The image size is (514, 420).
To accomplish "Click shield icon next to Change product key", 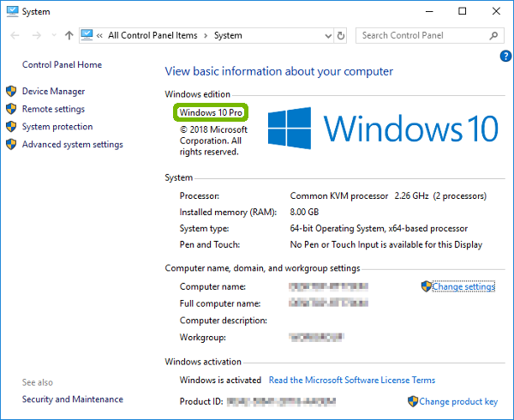I will point(413,401).
